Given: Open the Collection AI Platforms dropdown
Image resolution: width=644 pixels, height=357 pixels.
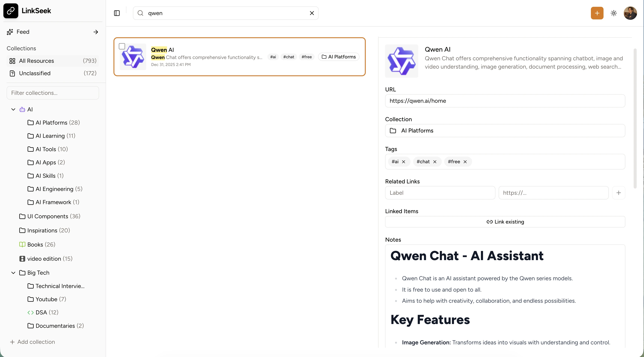Looking at the screenshot, I should 505,131.
